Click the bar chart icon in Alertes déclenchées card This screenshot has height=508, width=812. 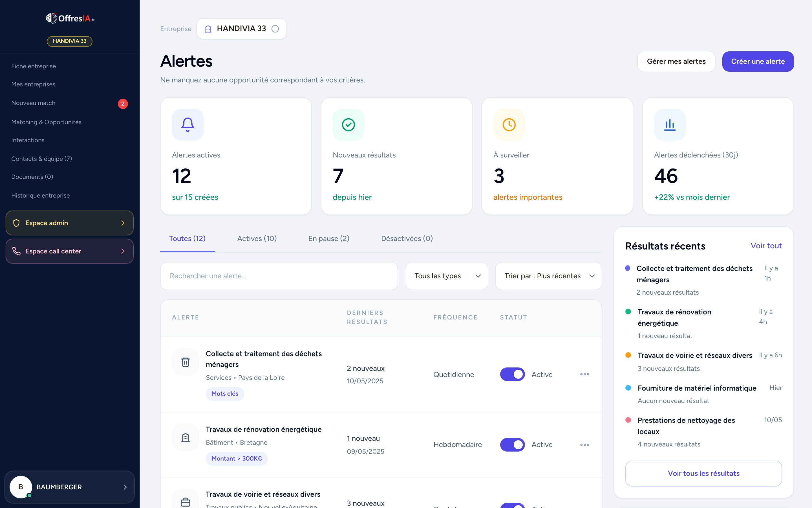[670, 125]
